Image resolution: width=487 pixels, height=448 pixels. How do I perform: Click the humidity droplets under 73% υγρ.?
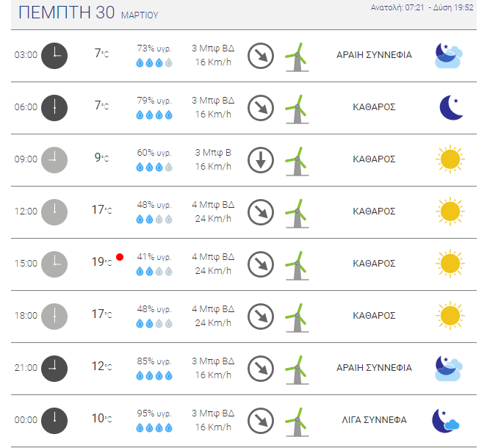click(154, 63)
